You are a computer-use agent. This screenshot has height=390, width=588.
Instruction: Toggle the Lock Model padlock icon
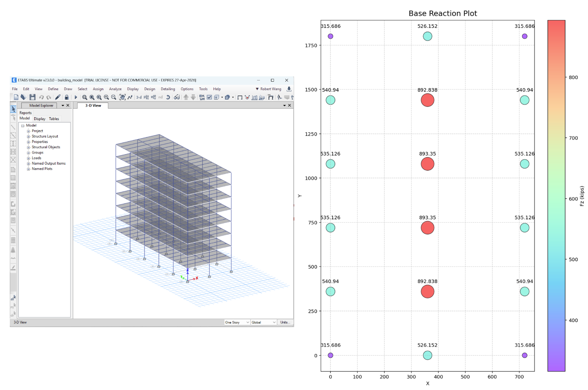(67, 97)
